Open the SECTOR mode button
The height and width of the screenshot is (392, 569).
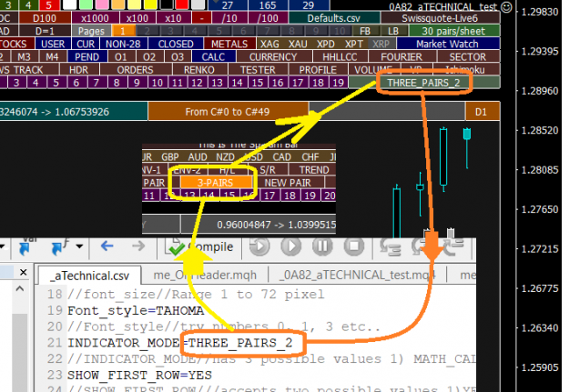click(x=467, y=57)
